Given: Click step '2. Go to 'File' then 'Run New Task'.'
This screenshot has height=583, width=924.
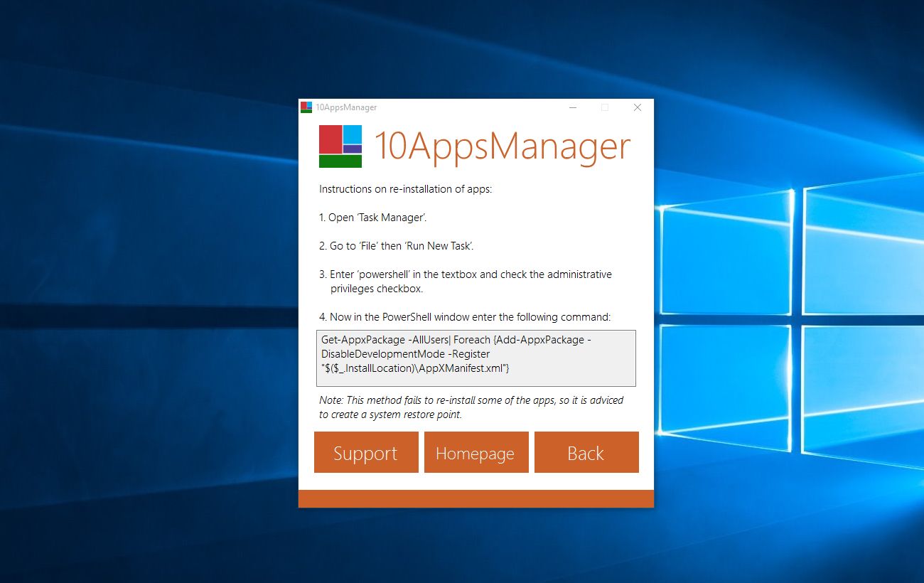Looking at the screenshot, I should [397, 246].
